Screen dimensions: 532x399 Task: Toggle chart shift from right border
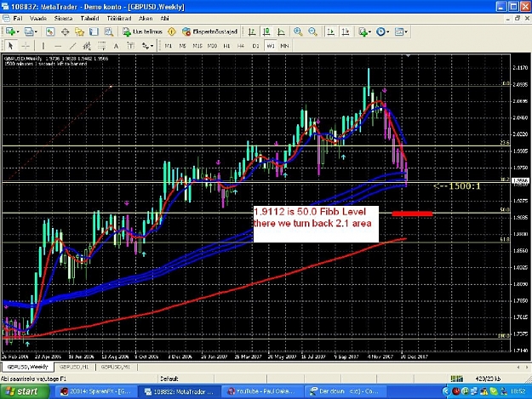click(x=345, y=31)
